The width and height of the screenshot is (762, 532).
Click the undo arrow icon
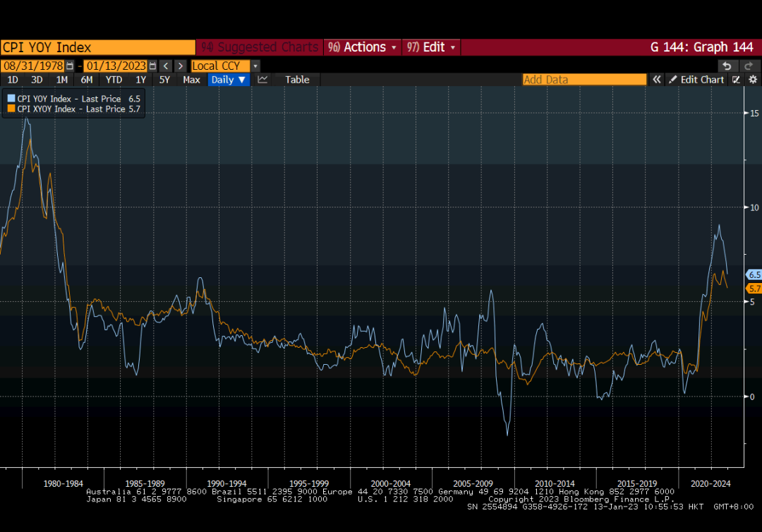click(x=726, y=66)
